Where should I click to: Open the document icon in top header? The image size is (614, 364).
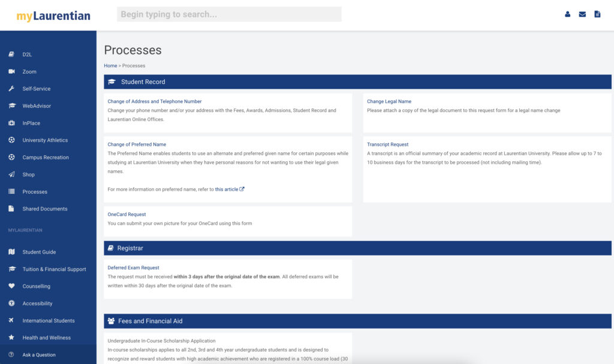(x=597, y=14)
